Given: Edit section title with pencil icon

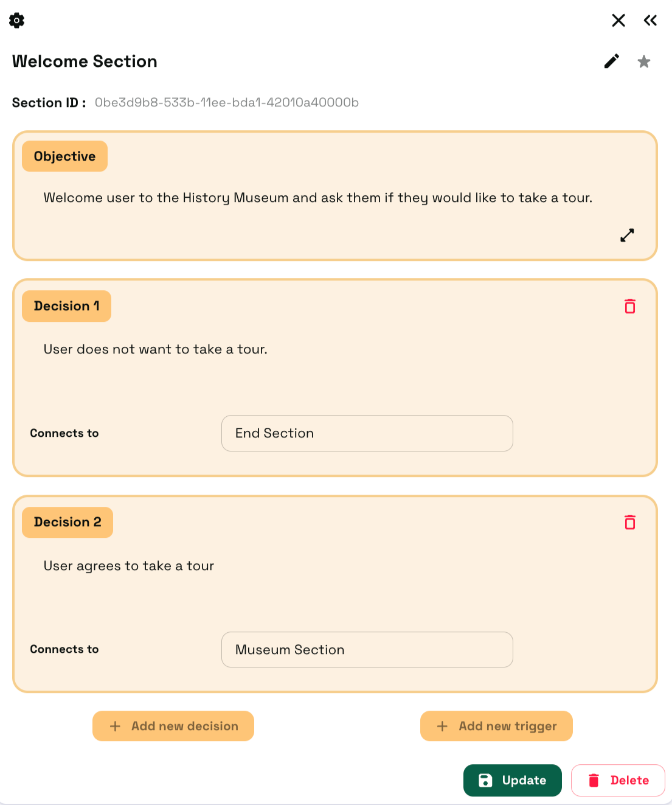Looking at the screenshot, I should pyautogui.click(x=612, y=61).
